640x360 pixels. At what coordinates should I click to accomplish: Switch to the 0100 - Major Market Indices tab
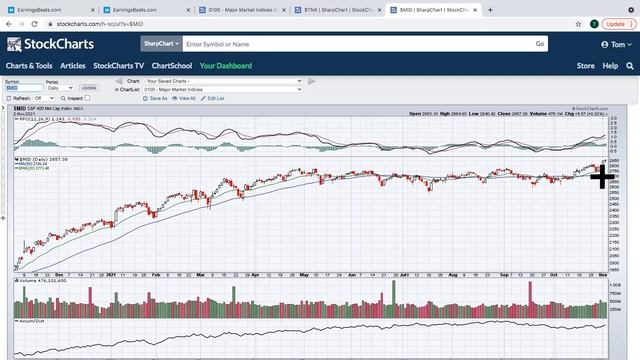(243, 10)
